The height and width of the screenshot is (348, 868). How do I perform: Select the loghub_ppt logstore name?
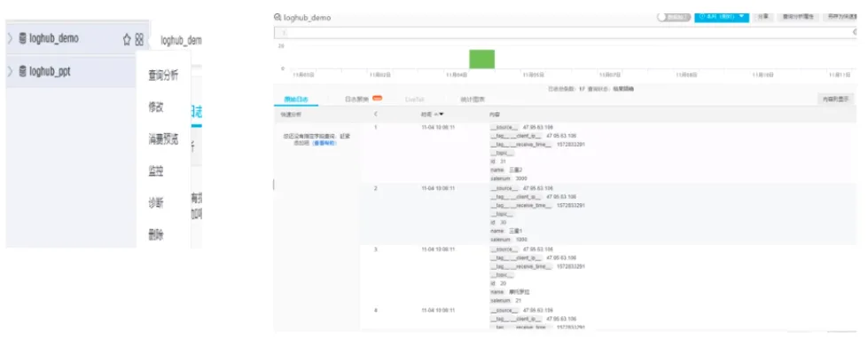[50, 71]
